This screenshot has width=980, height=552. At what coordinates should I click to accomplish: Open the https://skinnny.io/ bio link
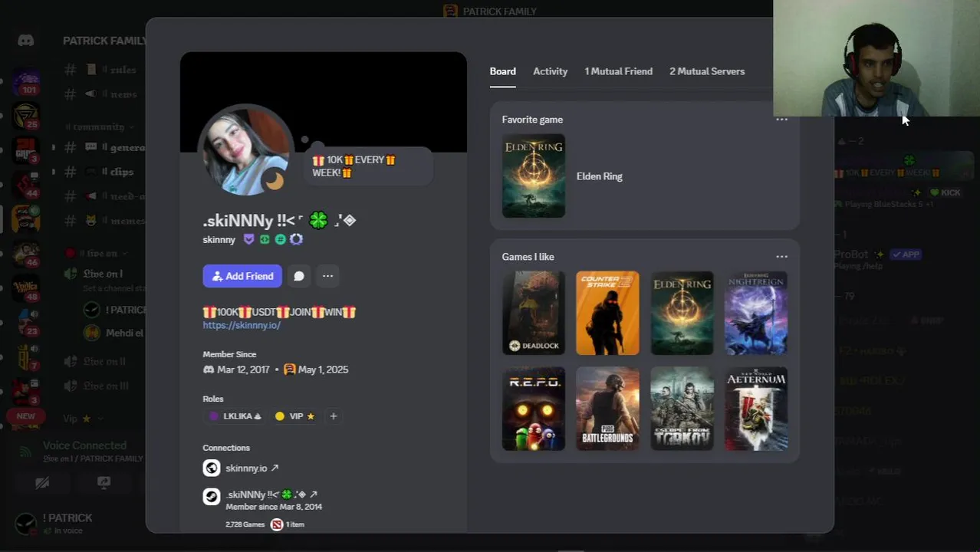click(x=242, y=325)
